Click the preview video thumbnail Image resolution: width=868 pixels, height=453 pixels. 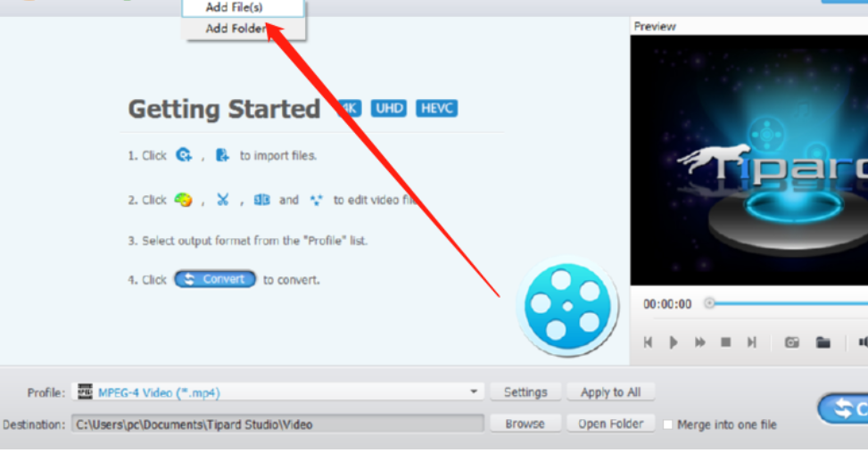tap(749, 161)
